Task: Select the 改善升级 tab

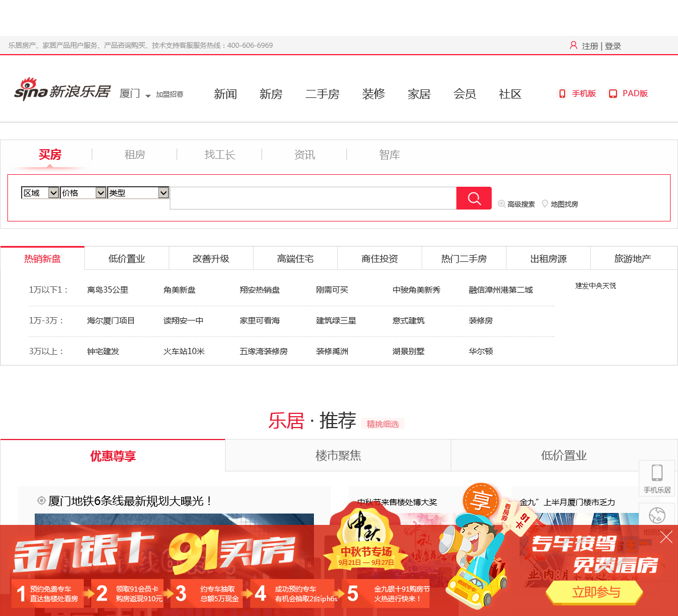Action: [211, 258]
